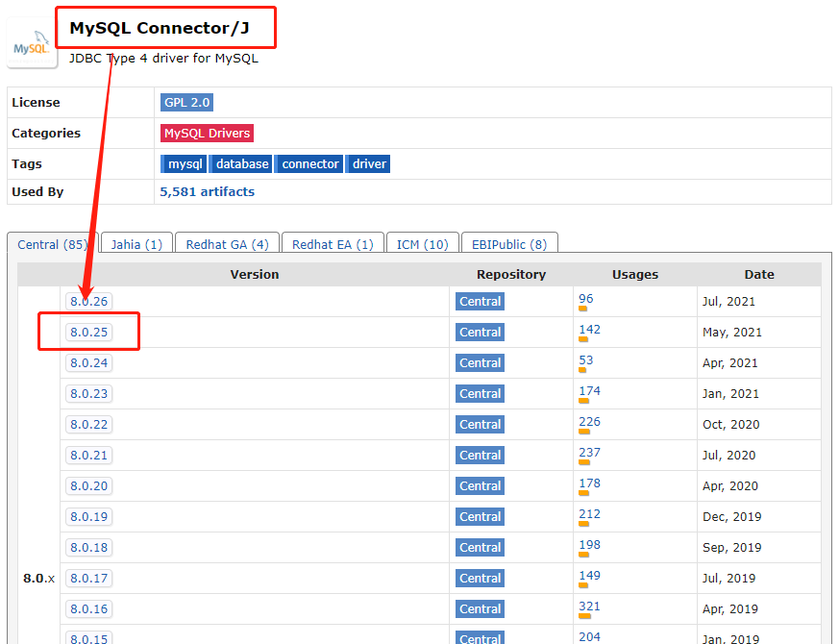Open the 212 usages link
839x644 pixels.
click(590, 514)
